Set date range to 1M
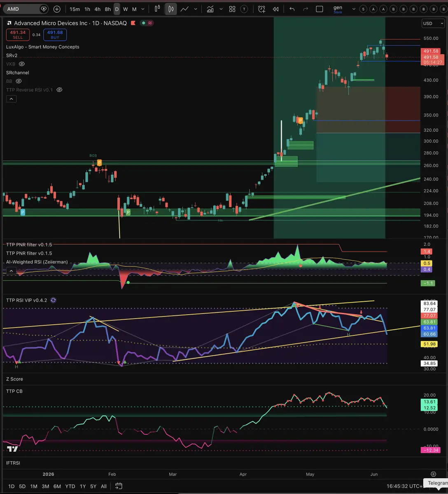Screen dimensions: 448x494 click(34, 486)
